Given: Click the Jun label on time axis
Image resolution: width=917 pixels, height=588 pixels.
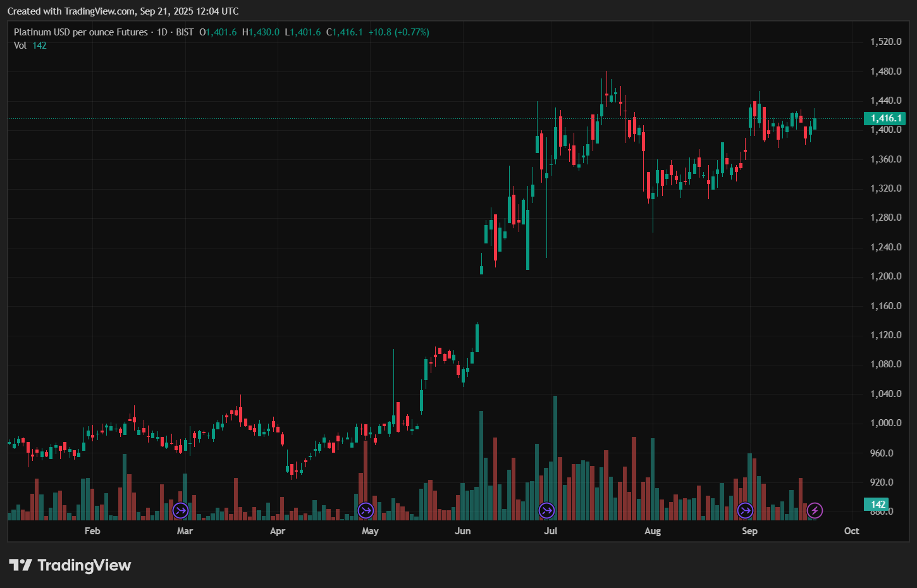Looking at the screenshot, I should 462,531.
